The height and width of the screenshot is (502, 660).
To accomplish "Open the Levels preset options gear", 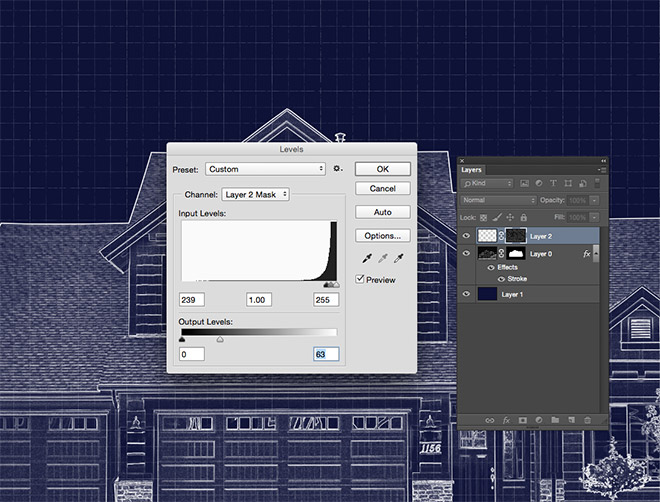I will tap(339, 169).
